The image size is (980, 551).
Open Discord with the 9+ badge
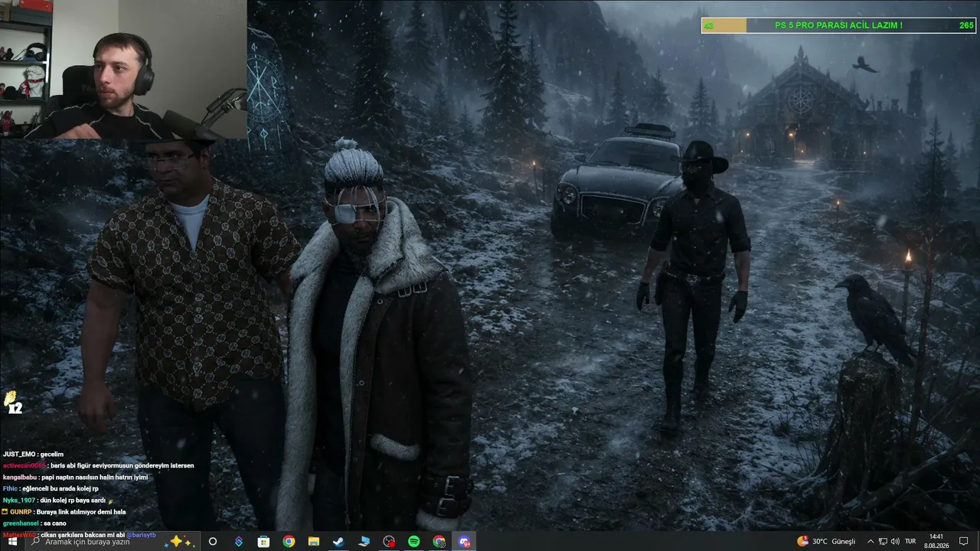[x=464, y=542]
